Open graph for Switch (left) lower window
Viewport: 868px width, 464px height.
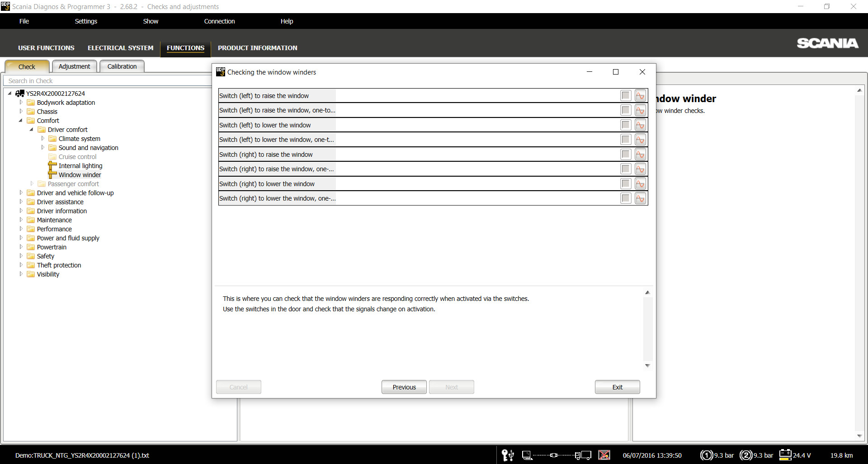point(640,125)
